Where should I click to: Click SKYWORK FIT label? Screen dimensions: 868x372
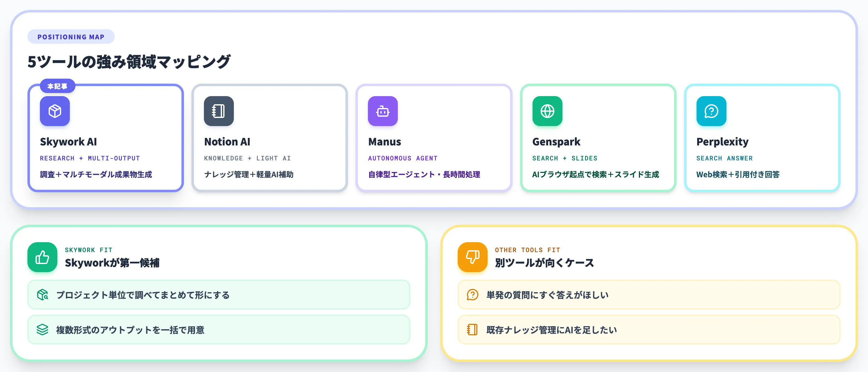tap(89, 250)
